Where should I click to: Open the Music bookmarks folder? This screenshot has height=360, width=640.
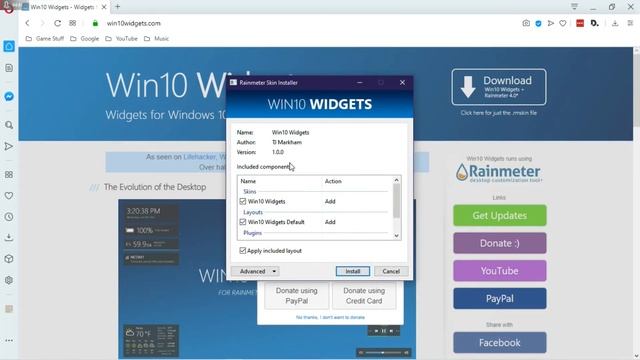click(x=156, y=38)
